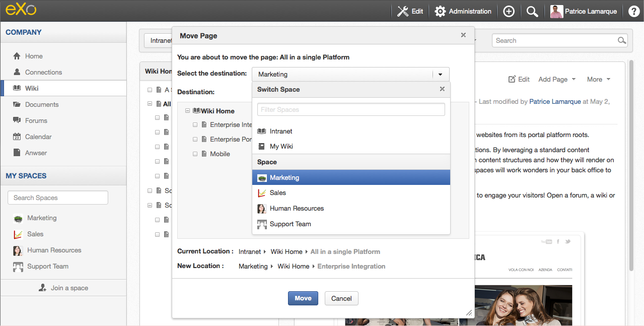Collapse the 'All' node in background wiki tree
The image size is (644, 326).
tap(150, 104)
